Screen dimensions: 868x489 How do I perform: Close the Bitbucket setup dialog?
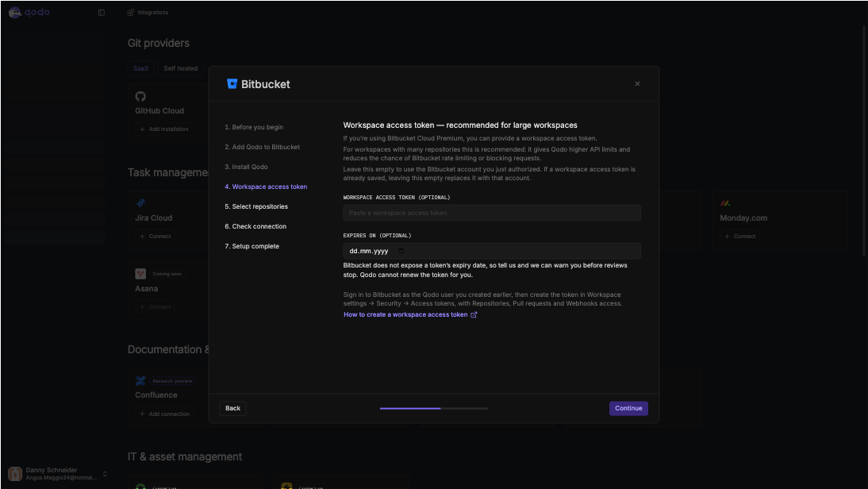coord(637,83)
